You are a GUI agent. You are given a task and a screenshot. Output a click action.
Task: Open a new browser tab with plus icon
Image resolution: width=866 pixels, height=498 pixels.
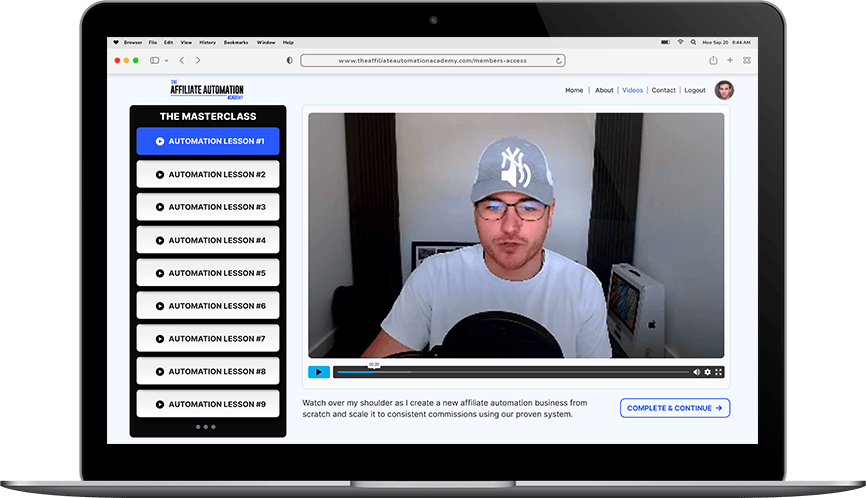(x=730, y=60)
